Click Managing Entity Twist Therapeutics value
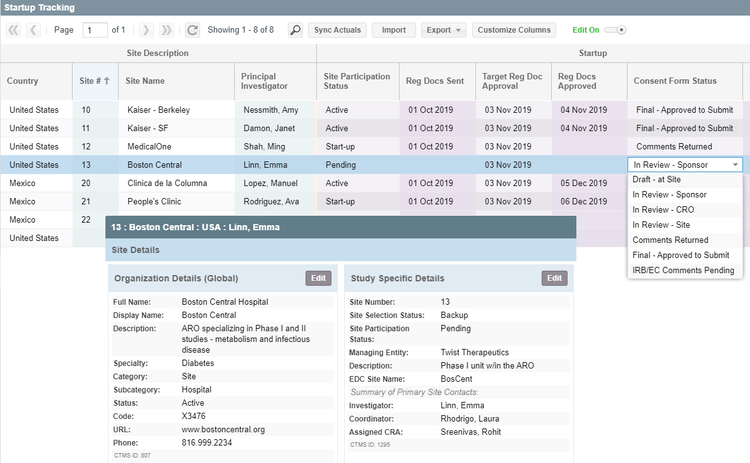750x463 pixels. [474, 353]
